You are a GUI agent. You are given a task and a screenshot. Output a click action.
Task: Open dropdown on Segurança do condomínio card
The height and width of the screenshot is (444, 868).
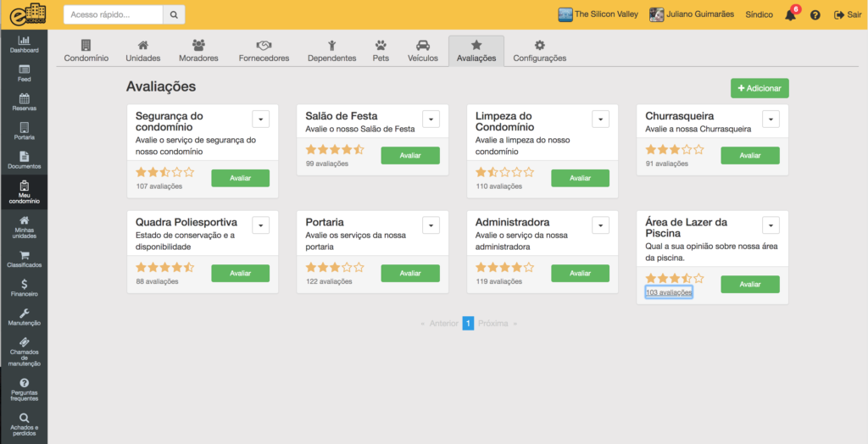[x=261, y=119]
